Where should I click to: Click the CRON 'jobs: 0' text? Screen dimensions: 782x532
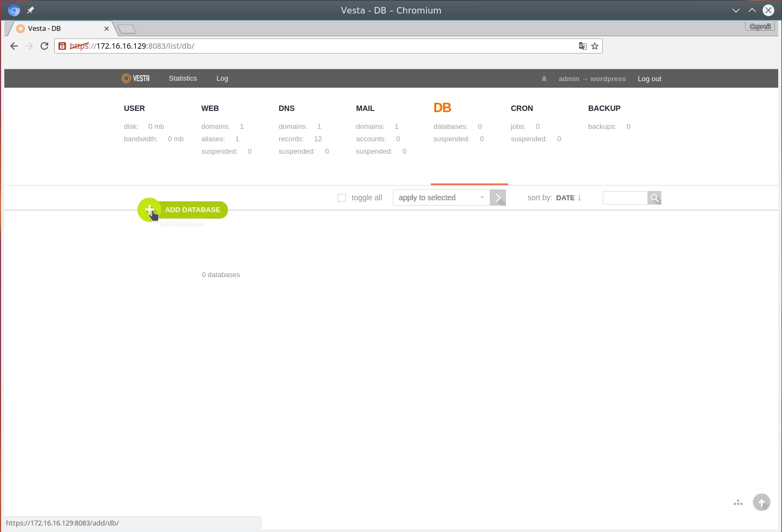coord(525,127)
